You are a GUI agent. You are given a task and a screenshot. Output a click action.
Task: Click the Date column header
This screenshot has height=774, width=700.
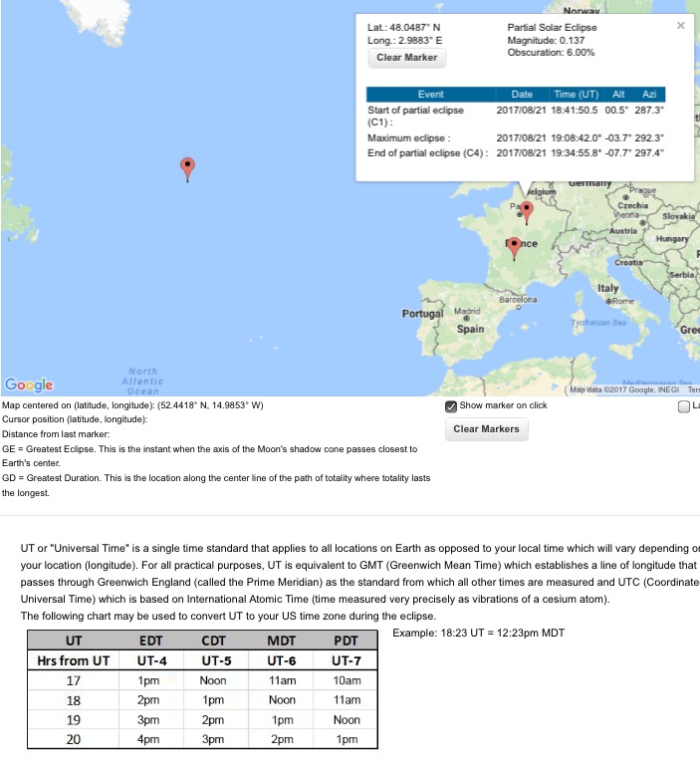[x=522, y=95]
